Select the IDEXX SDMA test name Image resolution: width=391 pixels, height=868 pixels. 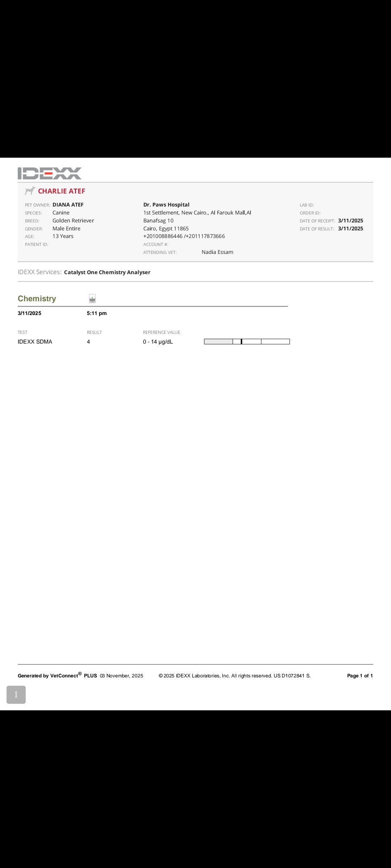[x=35, y=342]
